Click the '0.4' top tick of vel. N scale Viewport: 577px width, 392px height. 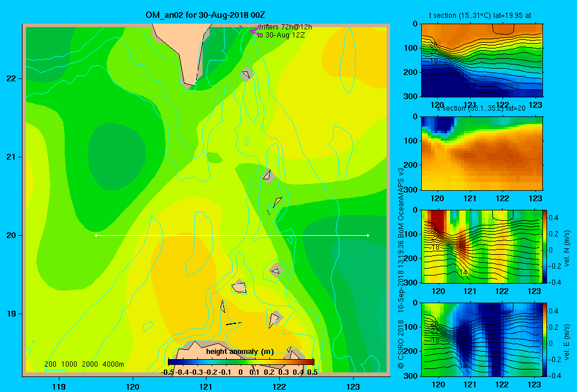553,218
